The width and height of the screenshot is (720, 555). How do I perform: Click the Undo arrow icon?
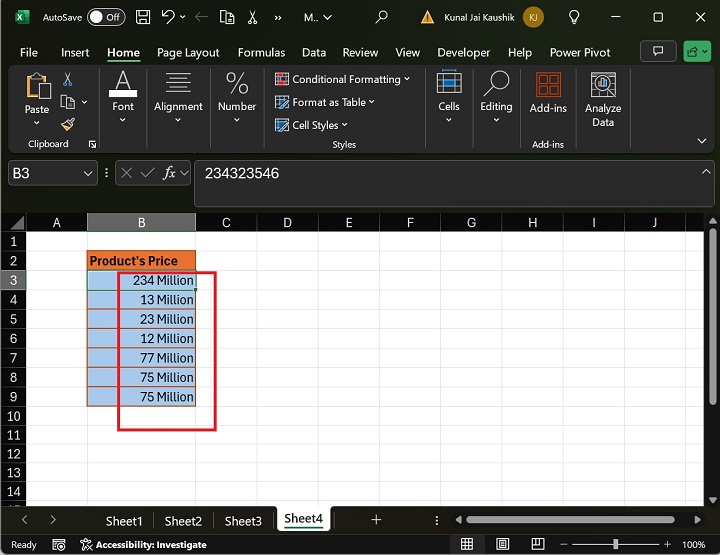tap(169, 17)
